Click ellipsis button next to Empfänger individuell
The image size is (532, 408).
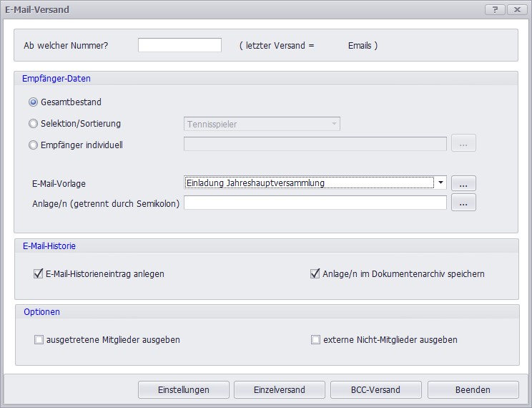pos(463,144)
